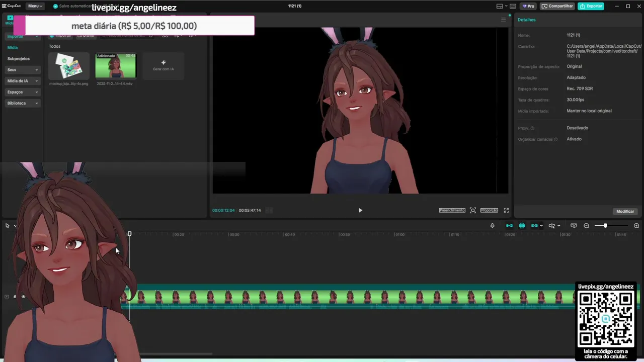Toggle track visibility eye icon
The width and height of the screenshot is (644, 362).
(23, 297)
